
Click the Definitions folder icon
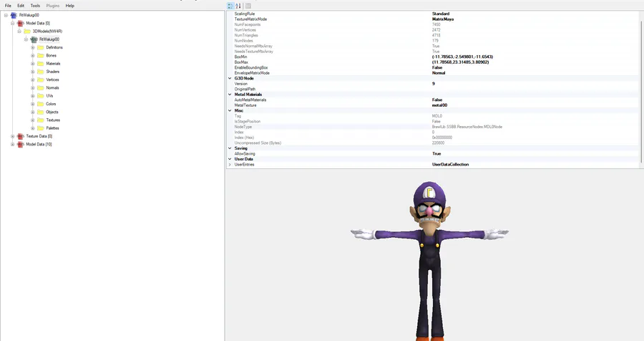(x=41, y=48)
